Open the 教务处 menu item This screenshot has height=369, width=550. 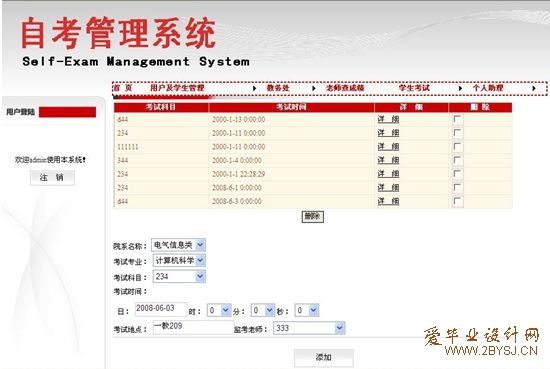[x=278, y=88]
